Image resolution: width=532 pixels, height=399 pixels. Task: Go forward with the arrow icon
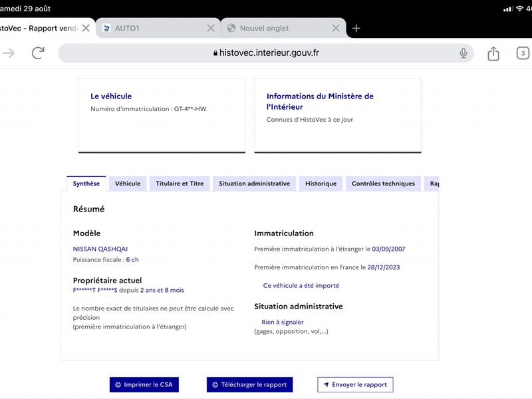9,53
